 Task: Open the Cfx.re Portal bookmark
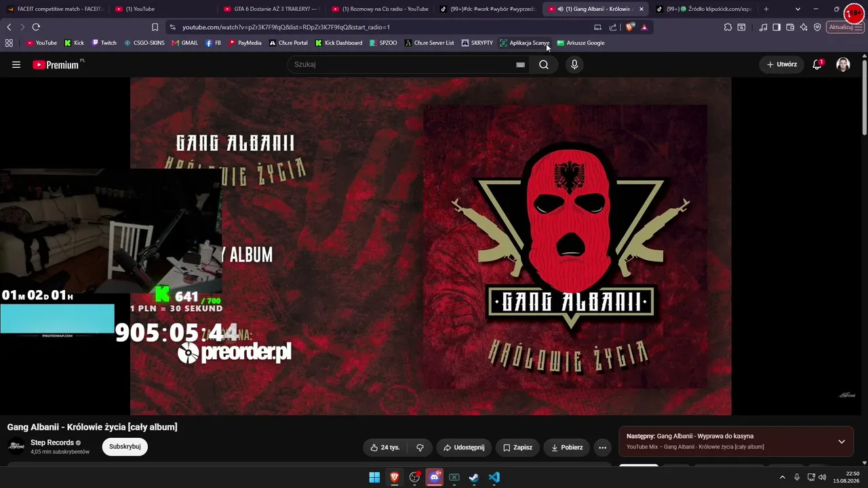(x=288, y=43)
